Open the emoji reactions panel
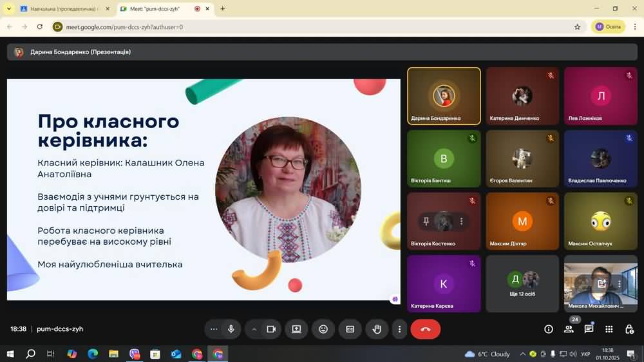The height and width of the screenshot is (362, 644). [323, 329]
